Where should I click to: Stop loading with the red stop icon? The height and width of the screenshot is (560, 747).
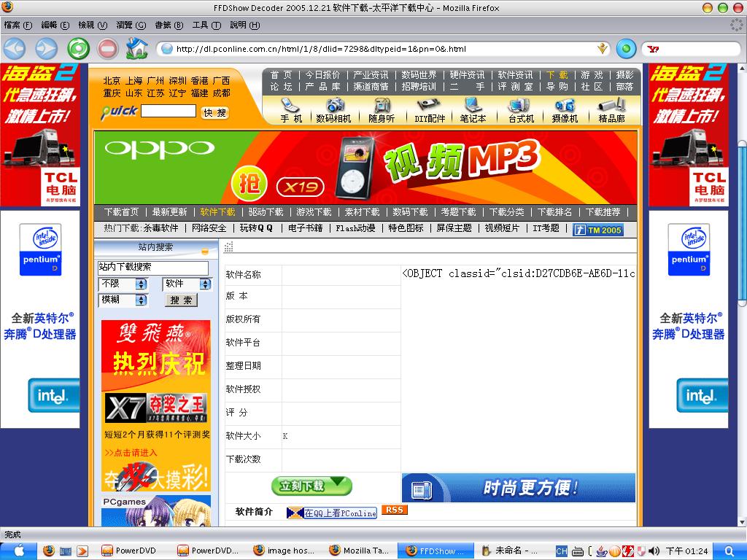[x=108, y=49]
